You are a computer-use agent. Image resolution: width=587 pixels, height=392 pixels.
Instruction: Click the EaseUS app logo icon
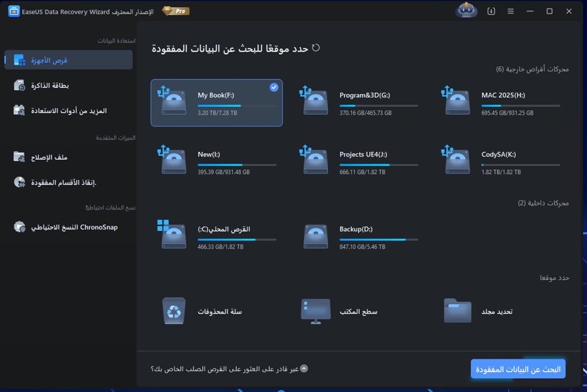pyautogui.click(x=14, y=11)
